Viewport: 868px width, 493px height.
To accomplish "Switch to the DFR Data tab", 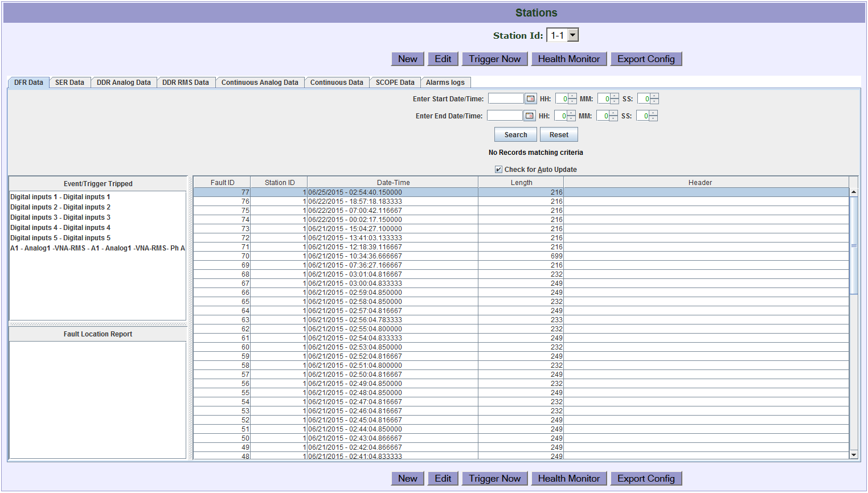I will coord(28,83).
